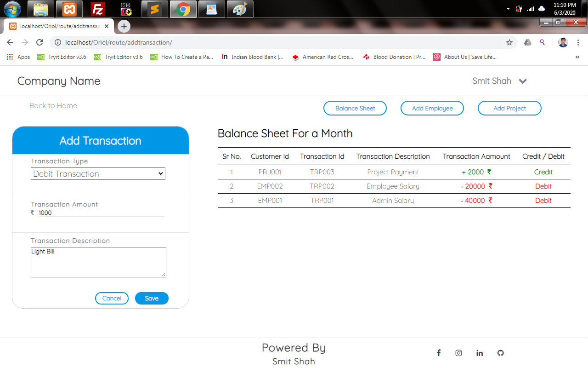Screen dimensions: 588x368
Task: Open the How To Create a Pa... bookmark
Action: point(182,57)
